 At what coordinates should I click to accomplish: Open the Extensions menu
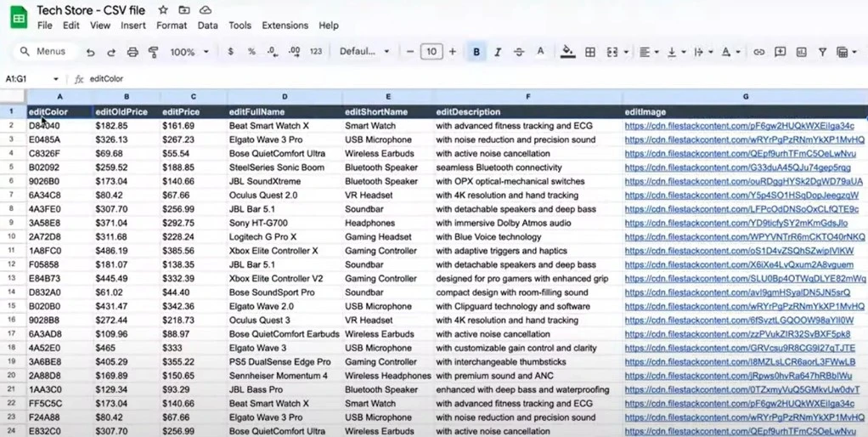point(285,26)
